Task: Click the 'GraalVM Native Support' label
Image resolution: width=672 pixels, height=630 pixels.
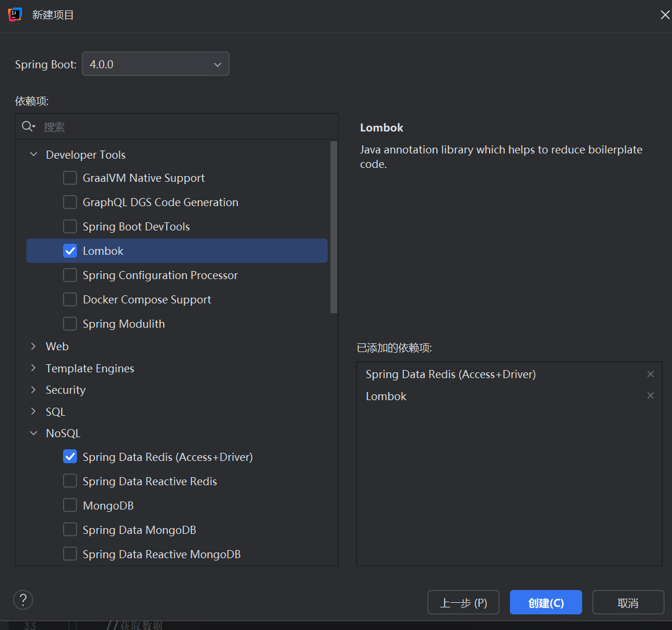Action: click(x=144, y=178)
